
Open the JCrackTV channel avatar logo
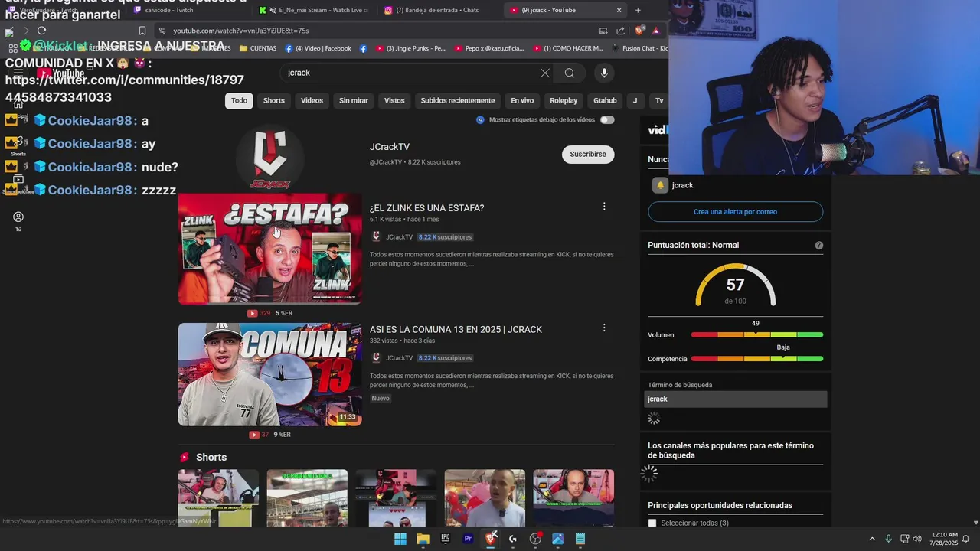tap(270, 158)
